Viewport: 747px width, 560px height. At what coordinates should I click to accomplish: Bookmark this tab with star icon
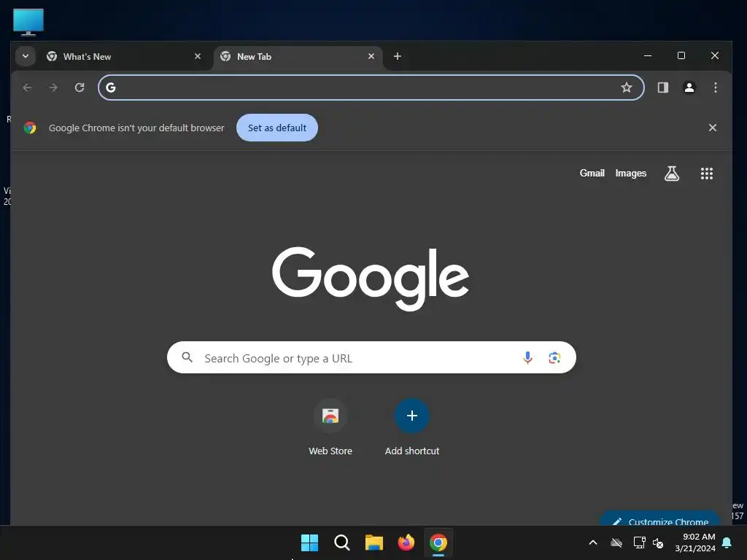point(627,87)
